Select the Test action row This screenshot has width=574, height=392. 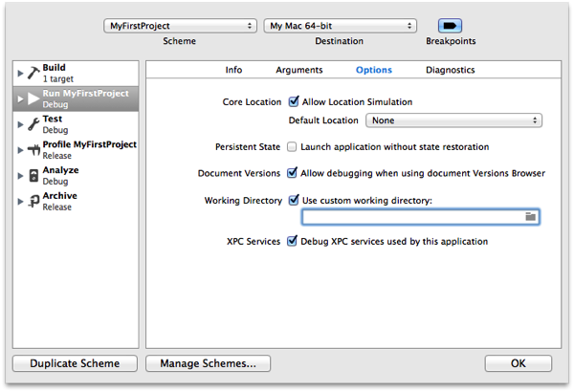[76, 124]
